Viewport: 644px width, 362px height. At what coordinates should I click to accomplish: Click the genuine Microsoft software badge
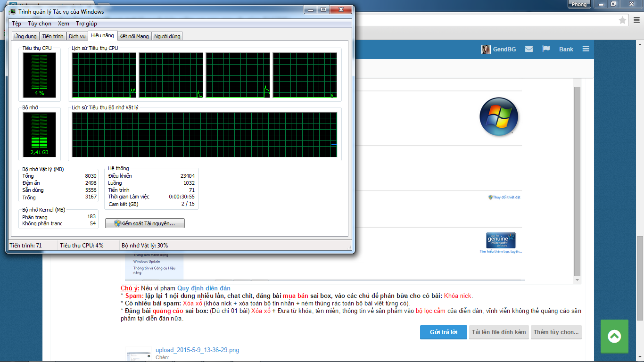501,240
